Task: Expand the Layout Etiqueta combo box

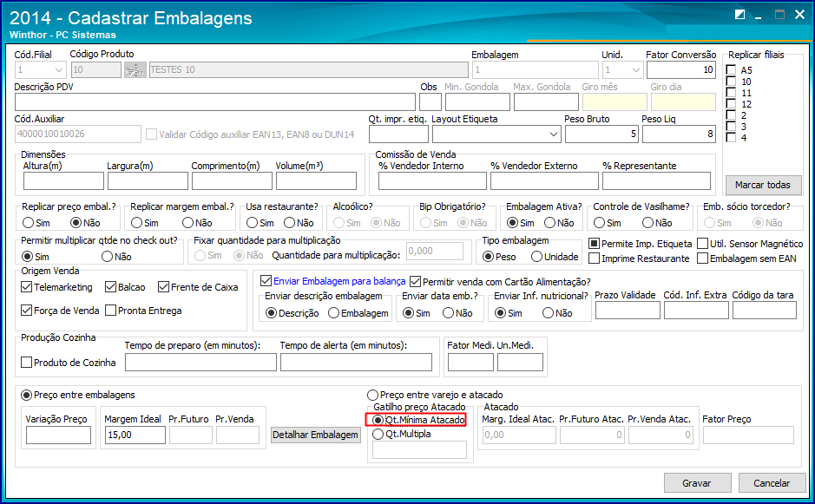Action: point(554,134)
